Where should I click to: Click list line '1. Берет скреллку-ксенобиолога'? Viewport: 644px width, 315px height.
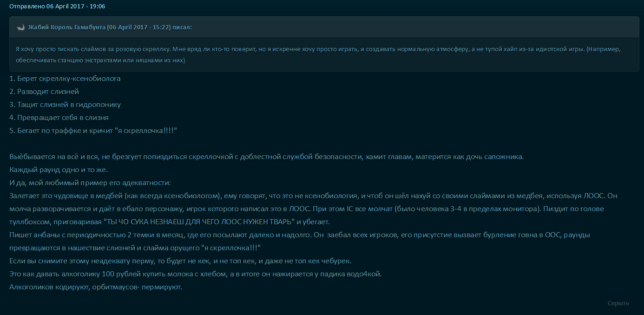pos(65,79)
